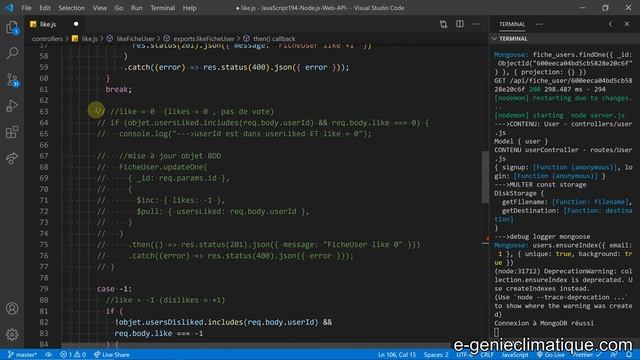Split the editor right
Image resolution: width=640 pixels, height=360 pixels.
460,24
